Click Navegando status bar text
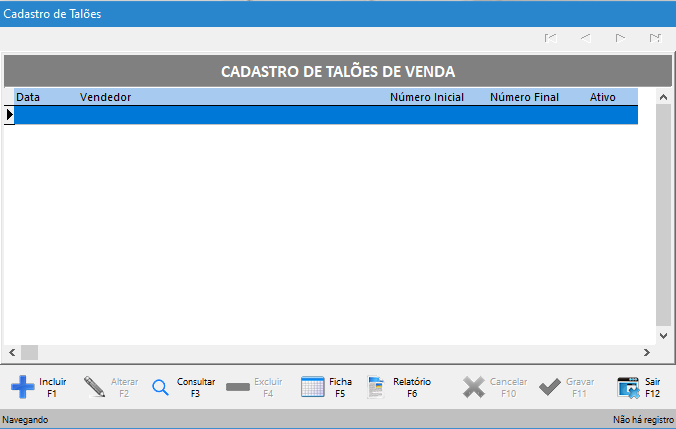Screen dimensions: 676x429 point(25,420)
